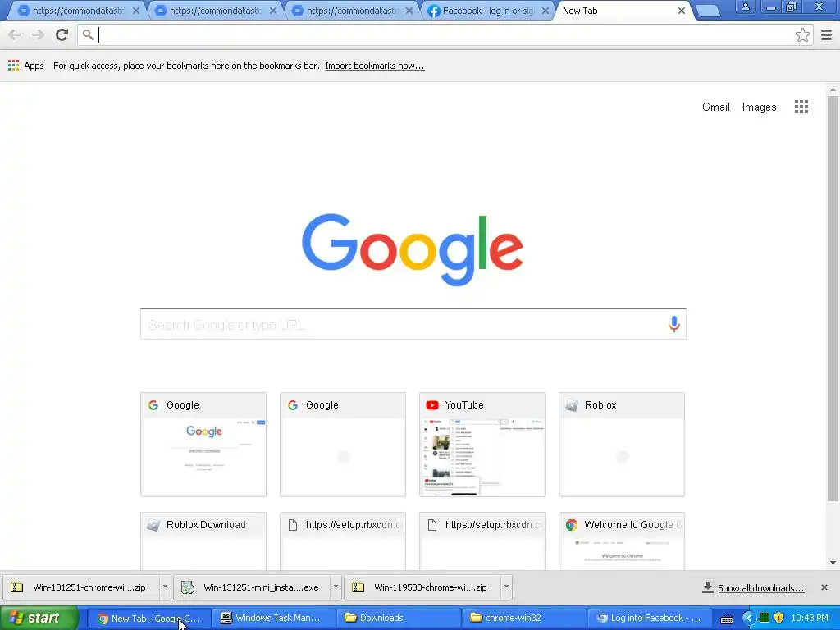Open Welcome to Google Chrome tile

[622, 541]
